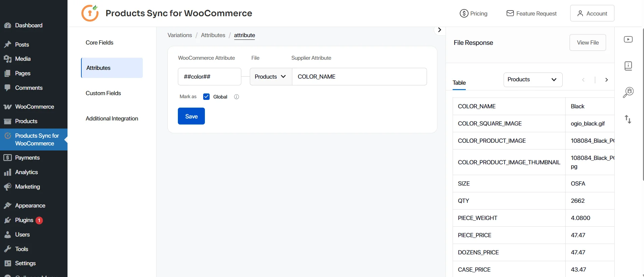
Task: Click the Pricing dollar circle icon
Action: [464, 13]
